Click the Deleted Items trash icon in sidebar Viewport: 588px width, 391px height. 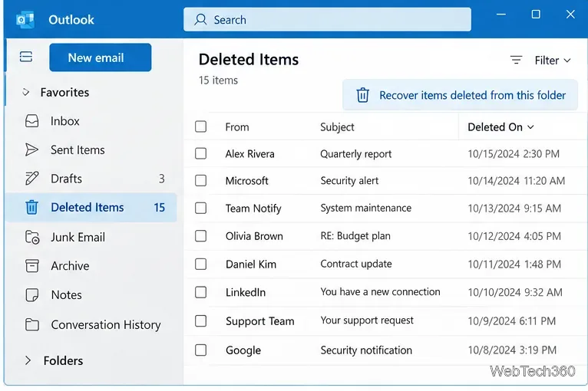tap(32, 207)
